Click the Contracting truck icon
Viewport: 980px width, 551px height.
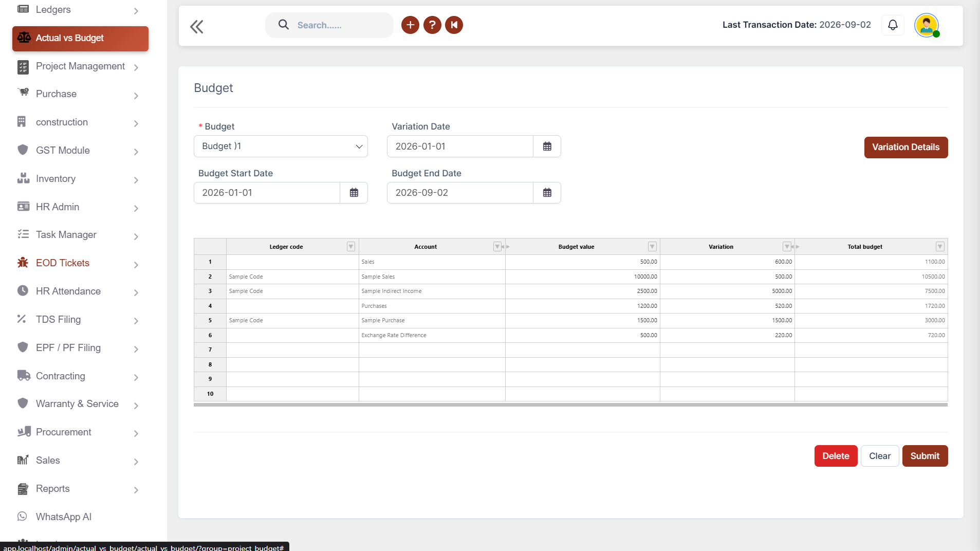pyautogui.click(x=24, y=376)
